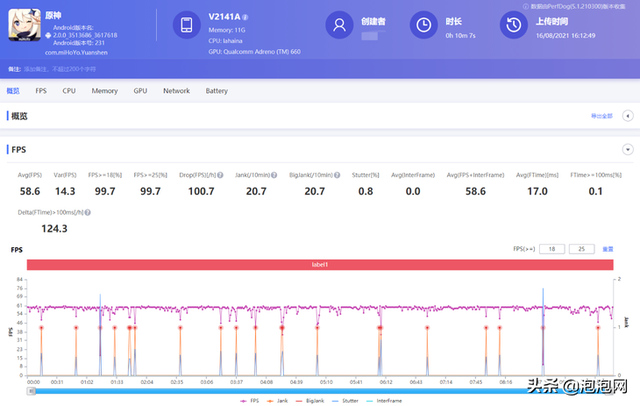
Task: Click the export all link
Action: [x=602, y=116]
